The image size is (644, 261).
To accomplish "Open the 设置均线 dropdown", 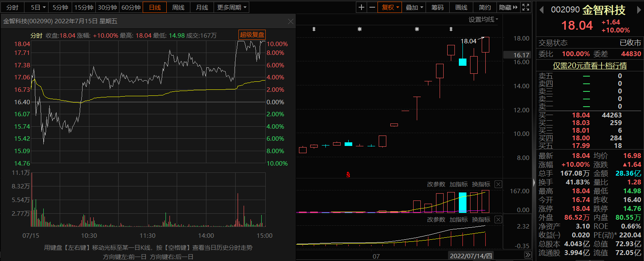I will (483, 19).
